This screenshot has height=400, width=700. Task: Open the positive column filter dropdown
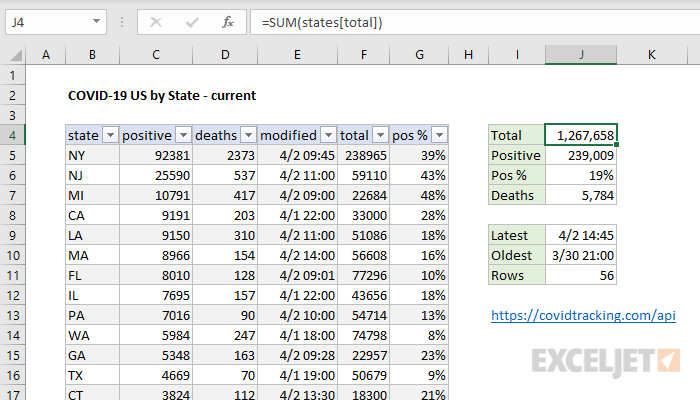(183, 135)
